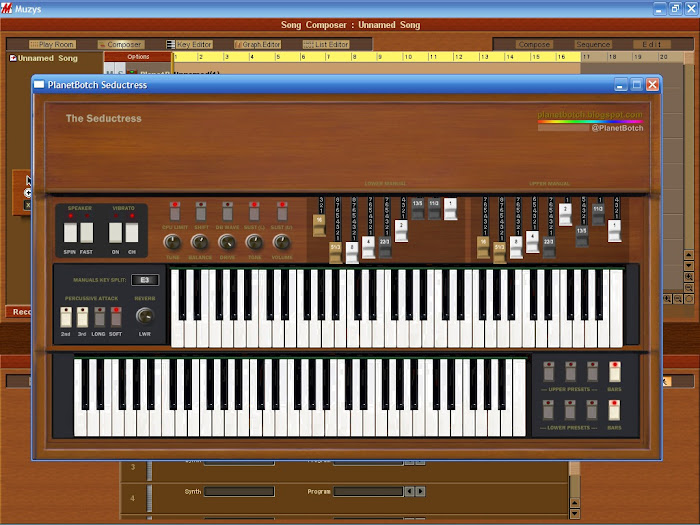Toggle the SUST (U) switch
Screen dimensions: 700x525
[282, 211]
